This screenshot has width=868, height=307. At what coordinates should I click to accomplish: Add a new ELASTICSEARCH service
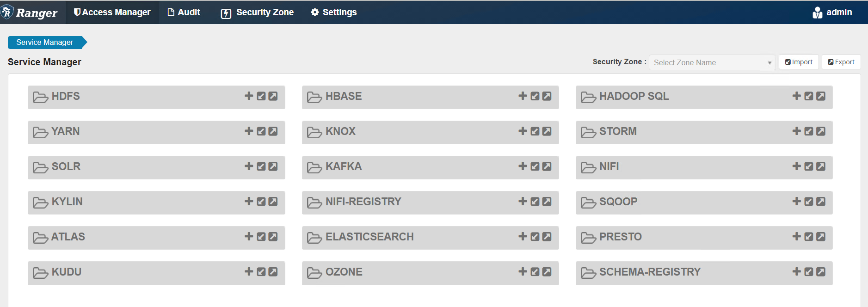pos(523,236)
